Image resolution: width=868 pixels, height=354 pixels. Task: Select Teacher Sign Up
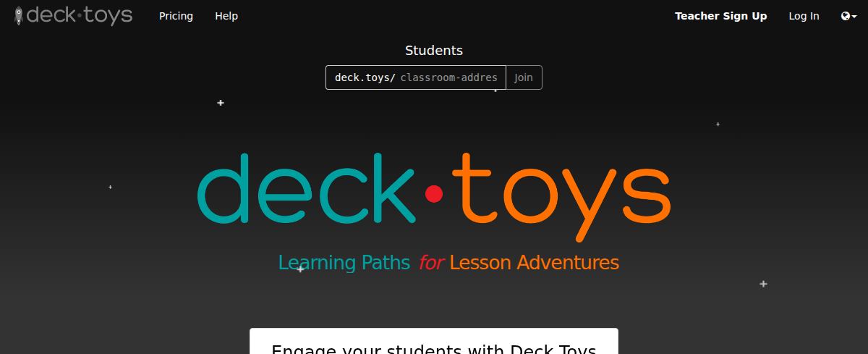(x=720, y=16)
